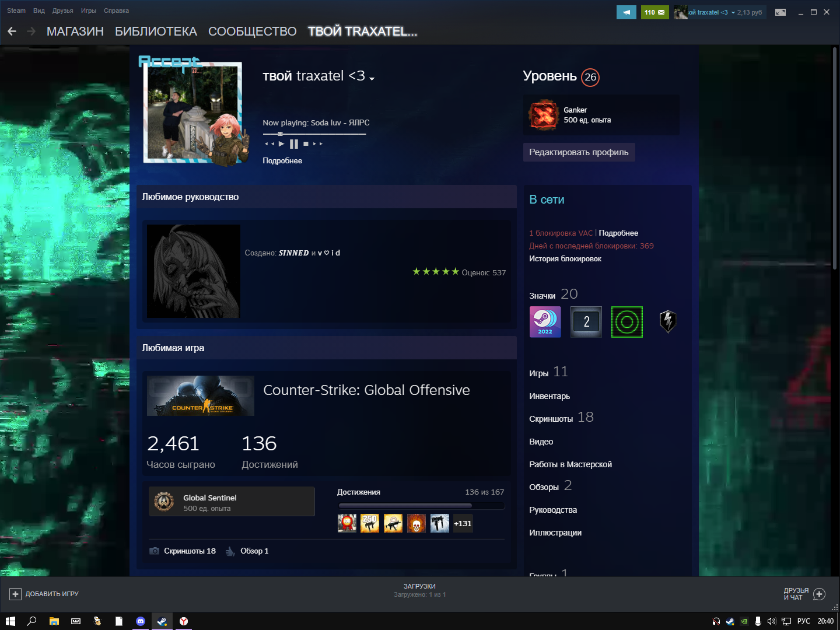The image size is (840, 630).
Task: Open the Инвентарь link
Action: [x=549, y=396]
